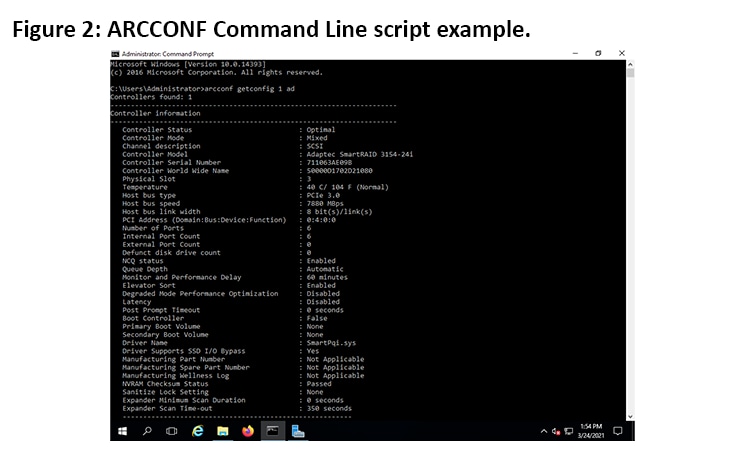Click the '40 C/ 104 F (Normal)' value
Screen dimensions: 745x450
click(347, 187)
